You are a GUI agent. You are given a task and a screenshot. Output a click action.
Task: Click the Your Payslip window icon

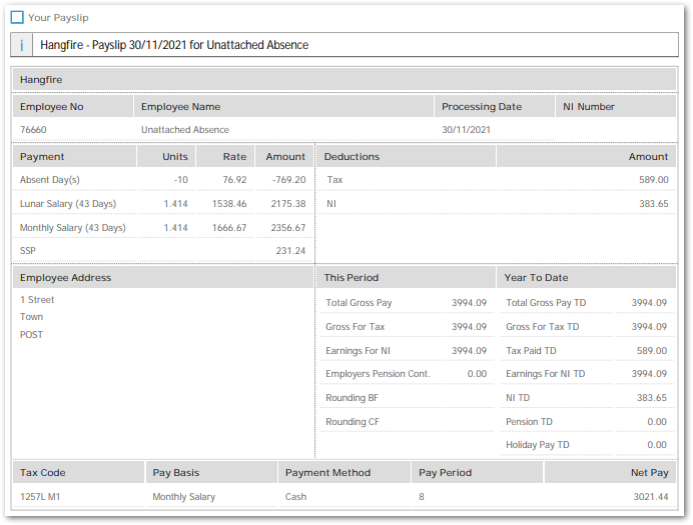click(x=17, y=17)
